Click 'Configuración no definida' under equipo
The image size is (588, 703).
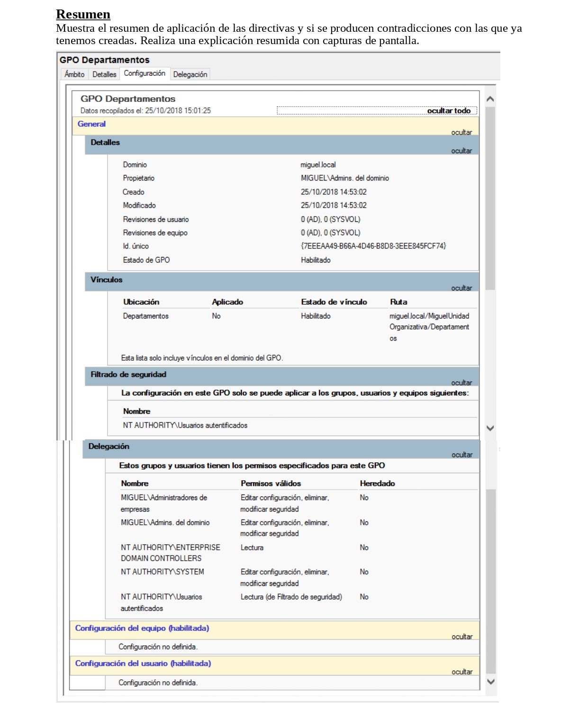pyautogui.click(x=158, y=647)
